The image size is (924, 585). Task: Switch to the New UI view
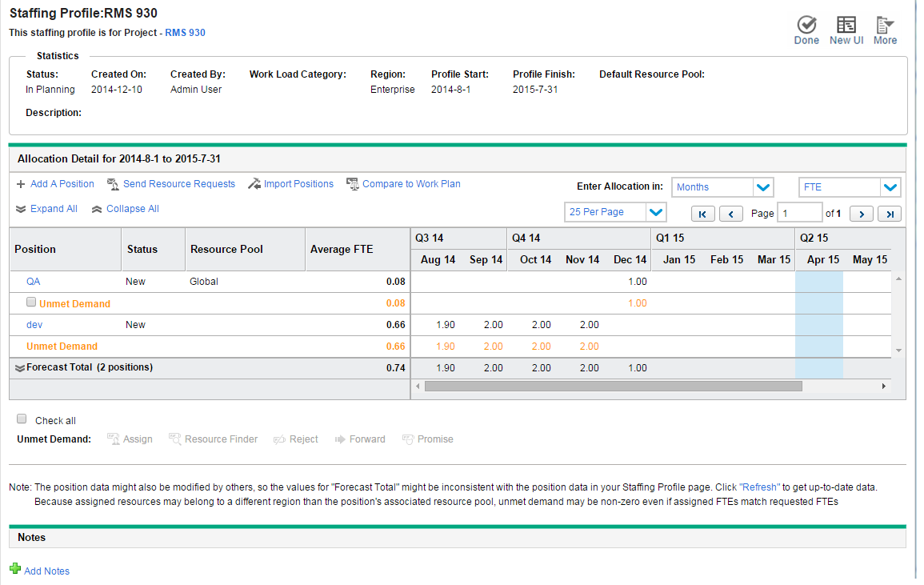pos(846,25)
